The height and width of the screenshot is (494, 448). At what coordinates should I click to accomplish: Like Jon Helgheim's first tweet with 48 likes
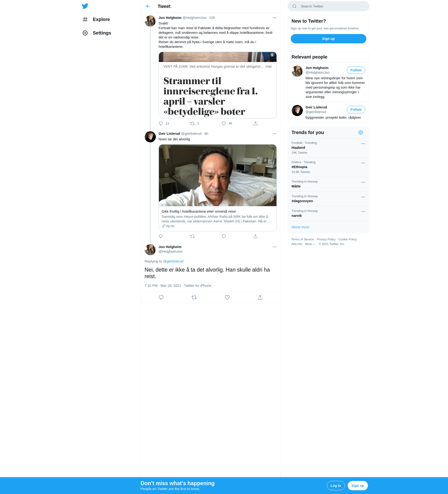224,124
